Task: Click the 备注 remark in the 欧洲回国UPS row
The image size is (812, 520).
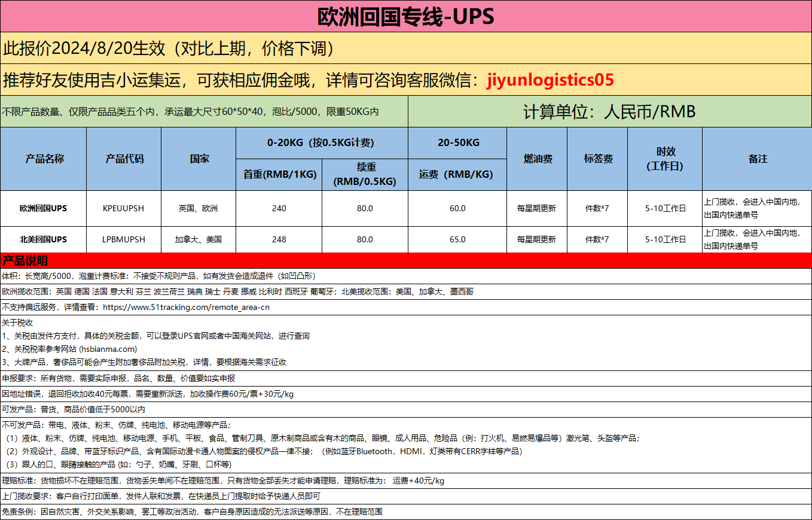Action: coord(757,209)
